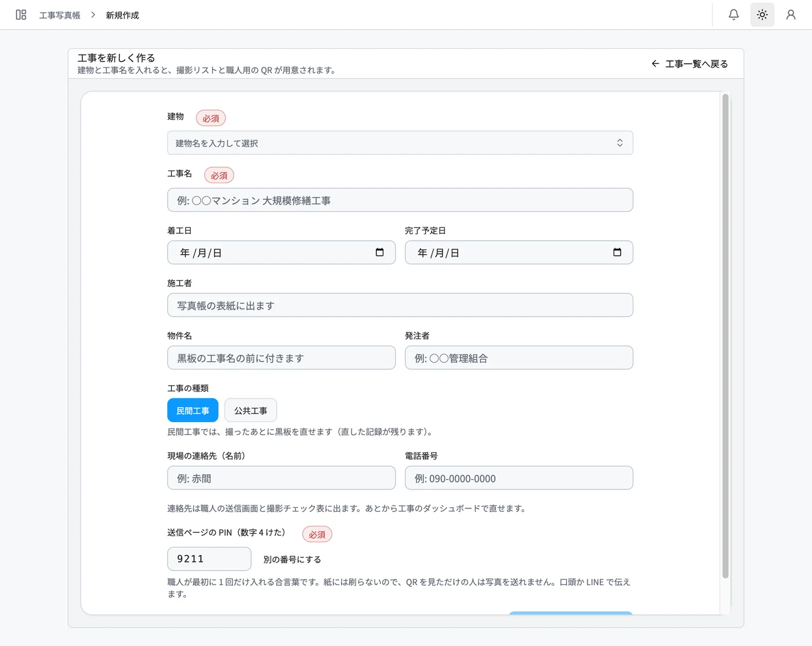Focus the 物件名 input field
The image size is (812, 646).
tap(281, 358)
